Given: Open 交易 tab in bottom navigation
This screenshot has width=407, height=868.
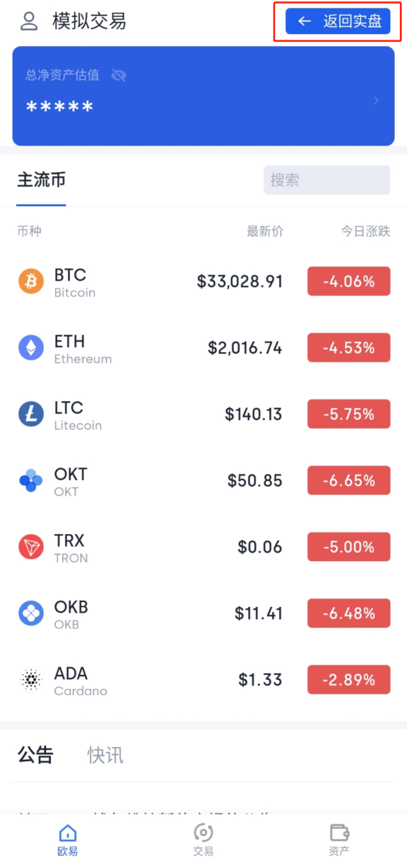Looking at the screenshot, I should [x=203, y=840].
